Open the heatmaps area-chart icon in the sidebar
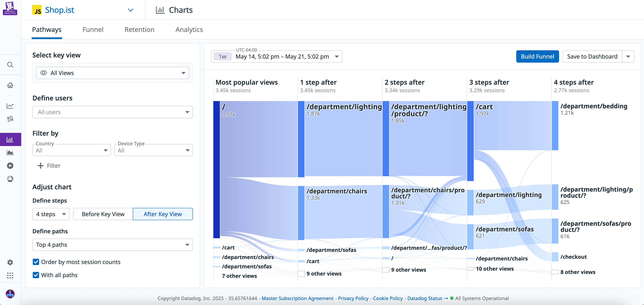The height and width of the screenshot is (305, 644). point(10,152)
